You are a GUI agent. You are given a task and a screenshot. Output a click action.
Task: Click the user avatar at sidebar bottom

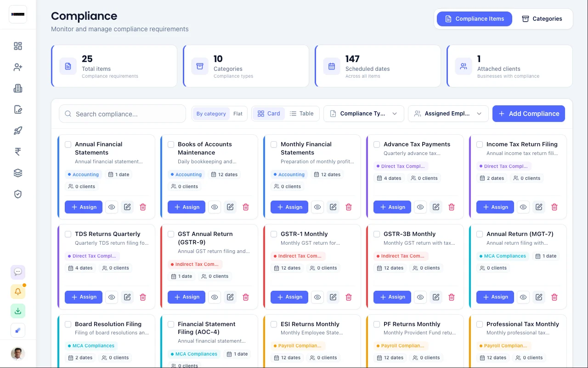point(18,353)
